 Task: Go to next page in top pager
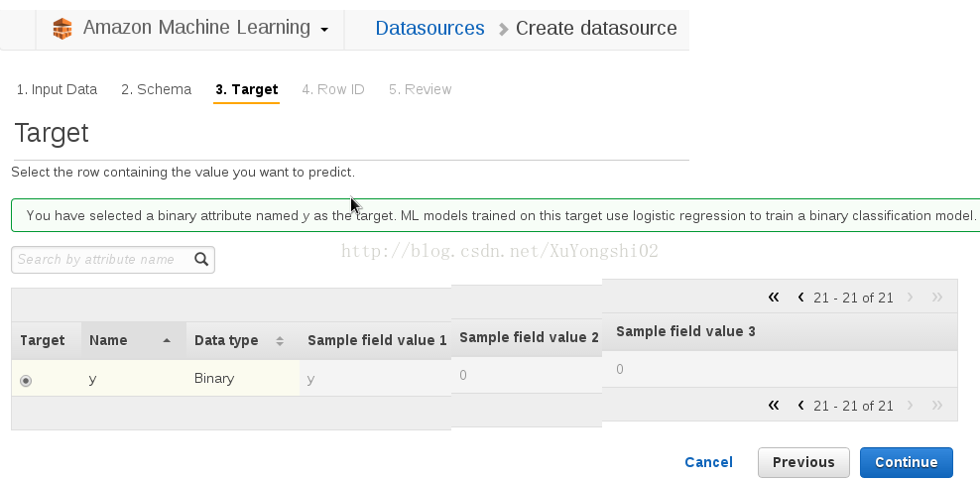coord(910,298)
